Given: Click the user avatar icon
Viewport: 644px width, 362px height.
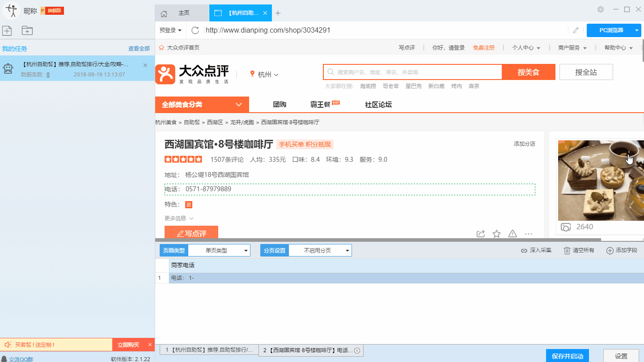Looking at the screenshot, I should (x=11, y=10).
